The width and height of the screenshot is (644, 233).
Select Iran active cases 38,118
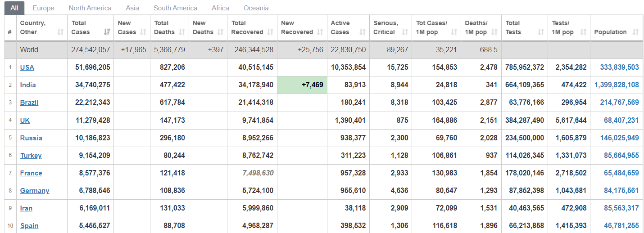click(355, 208)
